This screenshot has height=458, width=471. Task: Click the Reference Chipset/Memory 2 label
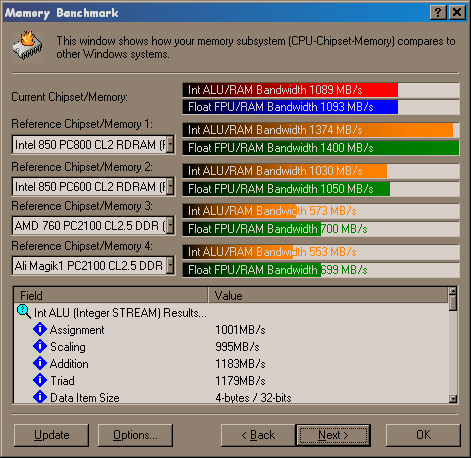click(x=82, y=167)
